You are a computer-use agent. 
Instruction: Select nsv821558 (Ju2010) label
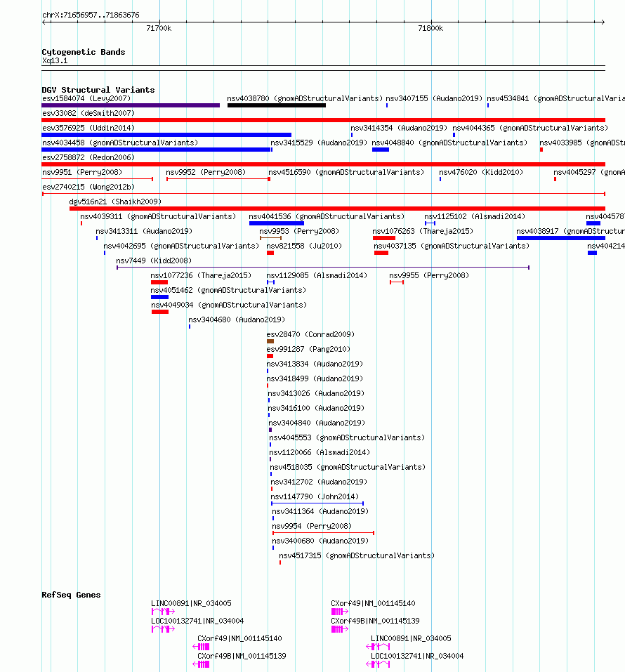(304, 246)
